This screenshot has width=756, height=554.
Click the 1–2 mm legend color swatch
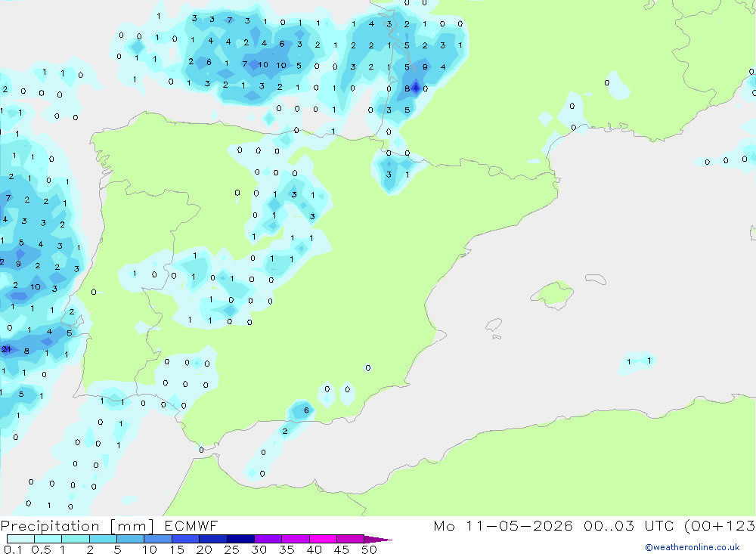[x=76, y=539]
